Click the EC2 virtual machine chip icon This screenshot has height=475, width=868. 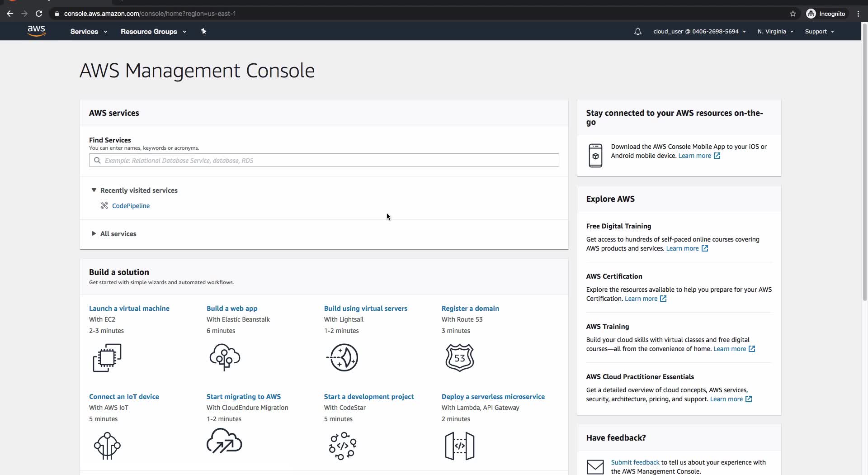(107, 358)
